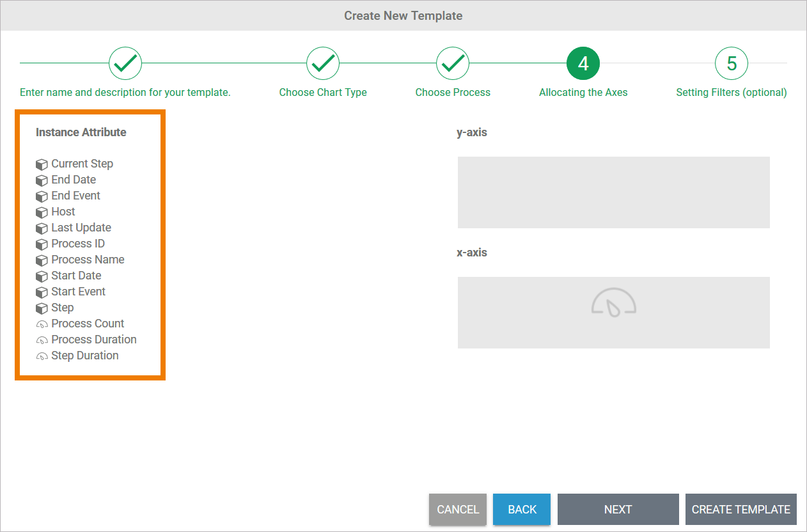The width and height of the screenshot is (807, 532).
Task: Open the Choose Process step circle
Action: point(453,63)
